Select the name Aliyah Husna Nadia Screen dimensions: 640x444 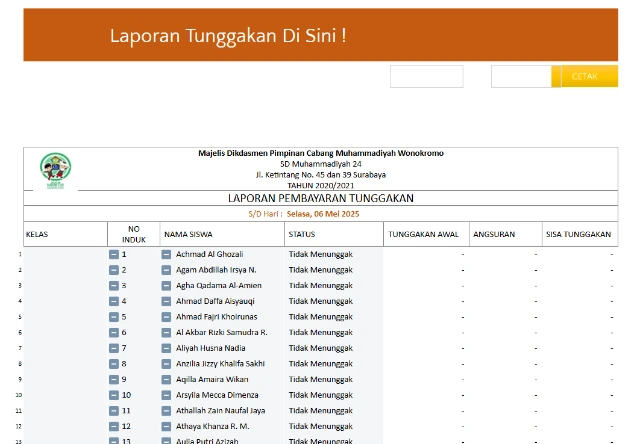[x=211, y=349]
